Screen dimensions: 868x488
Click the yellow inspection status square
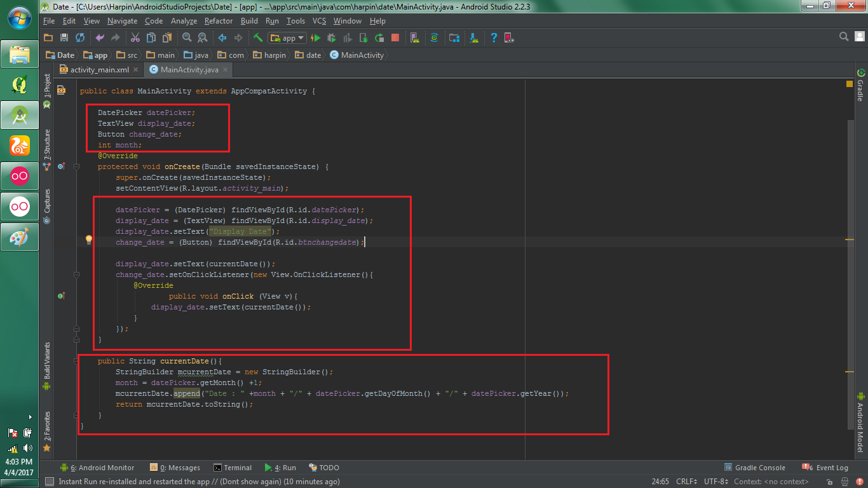click(850, 84)
